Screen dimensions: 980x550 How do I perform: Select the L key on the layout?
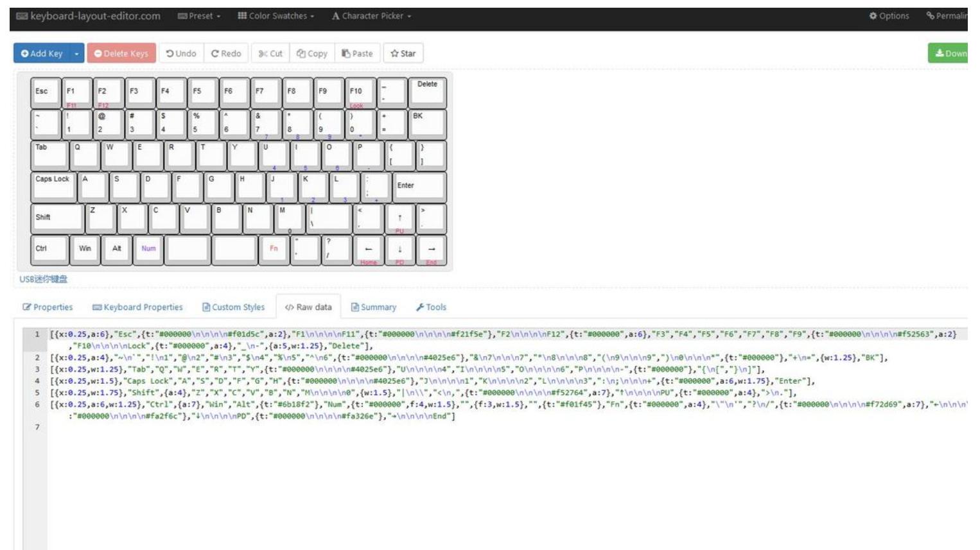click(x=344, y=187)
